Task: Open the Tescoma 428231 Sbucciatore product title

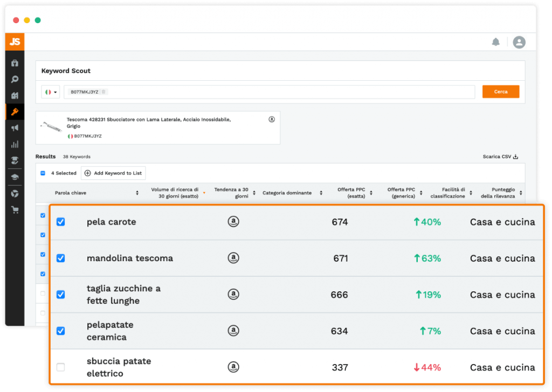Action: [x=149, y=123]
